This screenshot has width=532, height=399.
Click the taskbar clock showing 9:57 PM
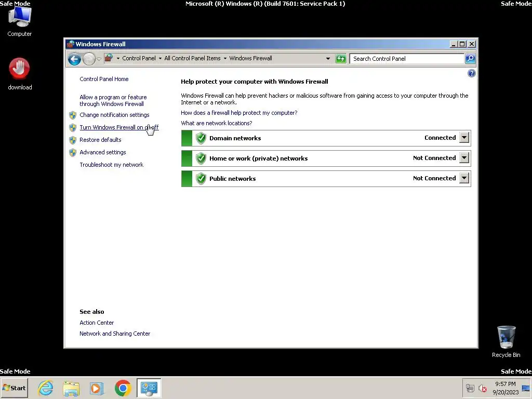point(506,388)
